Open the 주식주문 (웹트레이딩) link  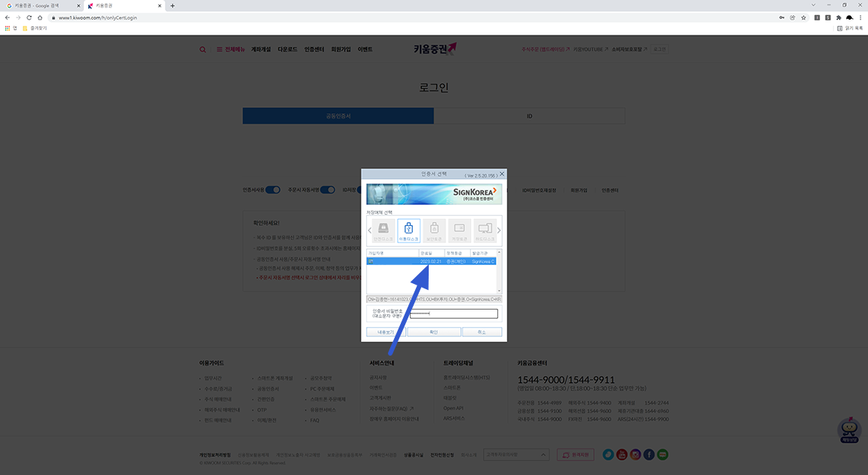coord(545,49)
